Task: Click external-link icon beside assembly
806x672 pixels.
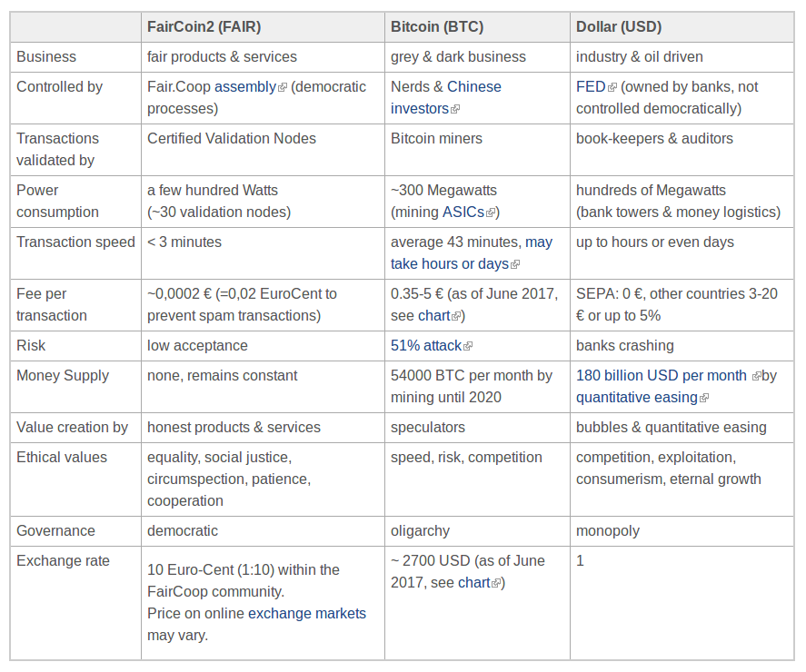Action: [x=283, y=88]
